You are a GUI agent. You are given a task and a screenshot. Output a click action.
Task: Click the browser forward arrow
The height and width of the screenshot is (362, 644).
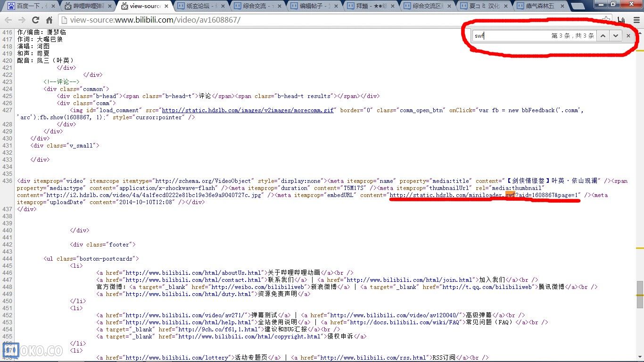click(x=22, y=20)
